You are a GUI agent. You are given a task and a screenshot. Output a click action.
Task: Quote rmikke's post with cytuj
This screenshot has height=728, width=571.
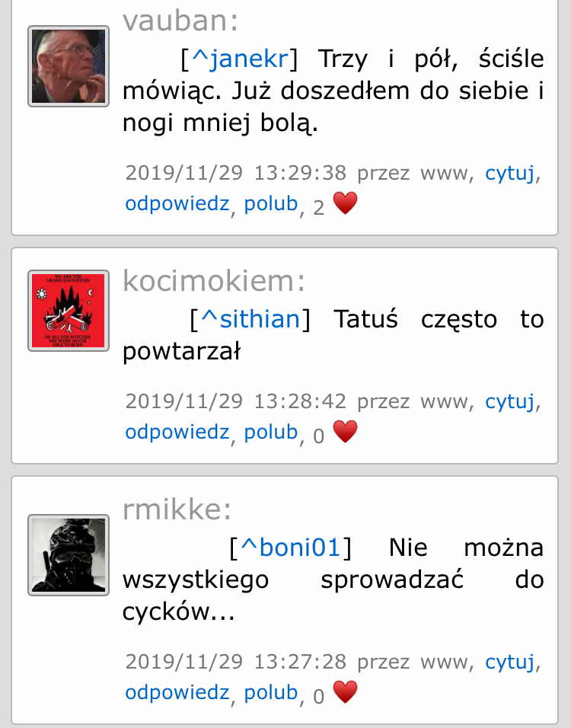click(510, 662)
